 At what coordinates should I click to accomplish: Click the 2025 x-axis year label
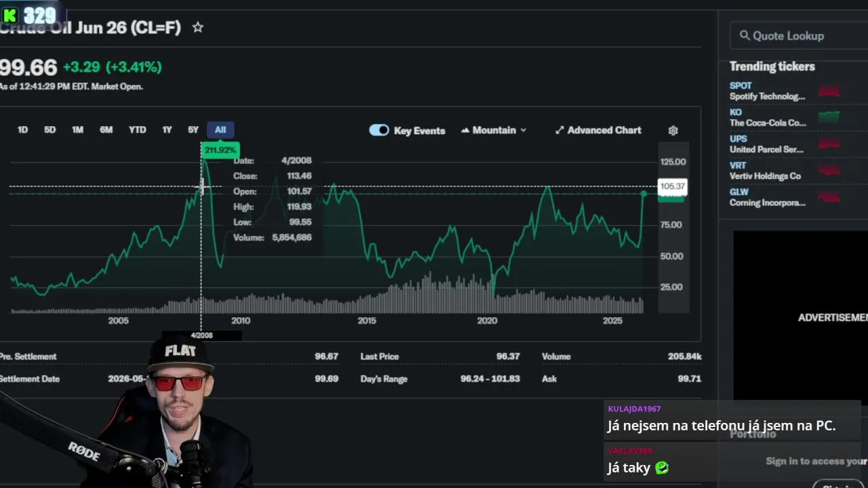(612, 321)
